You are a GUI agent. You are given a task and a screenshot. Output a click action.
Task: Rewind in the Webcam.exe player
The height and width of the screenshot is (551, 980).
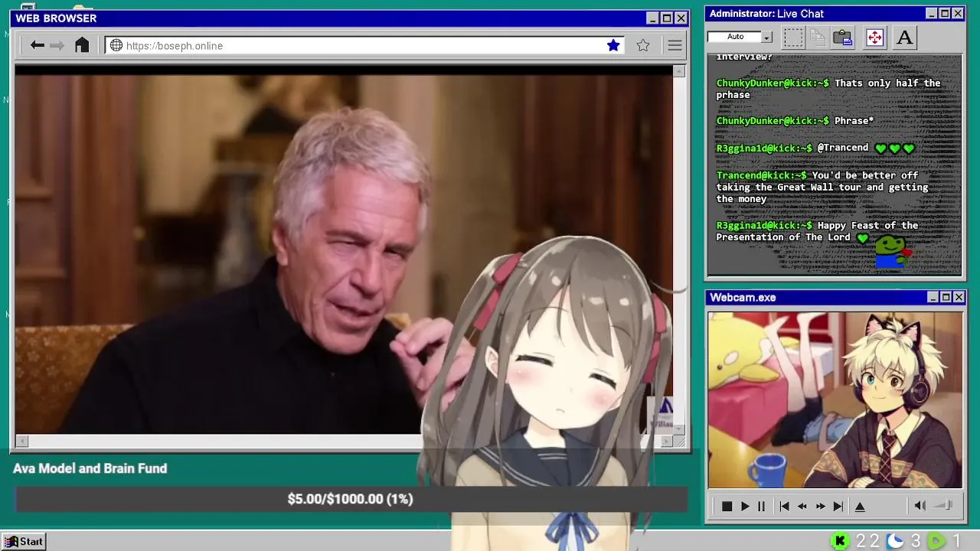[x=802, y=506]
